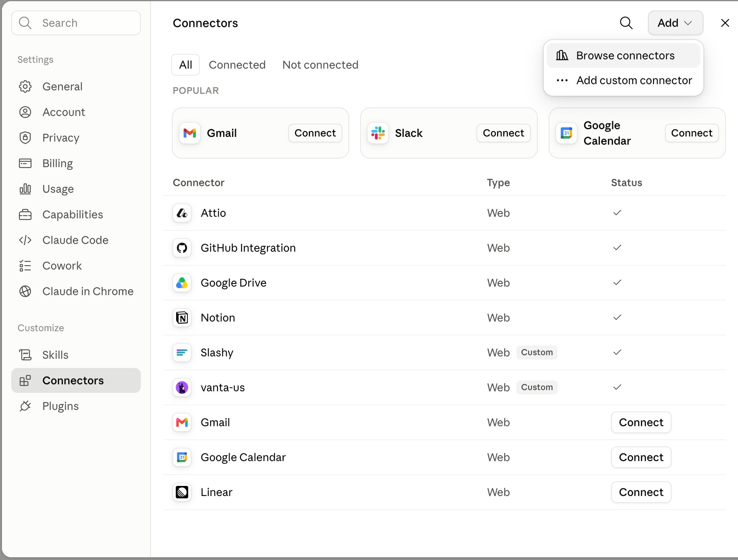This screenshot has width=738, height=560.
Task: Open Usage settings
Action: click(x=76, y=189)
